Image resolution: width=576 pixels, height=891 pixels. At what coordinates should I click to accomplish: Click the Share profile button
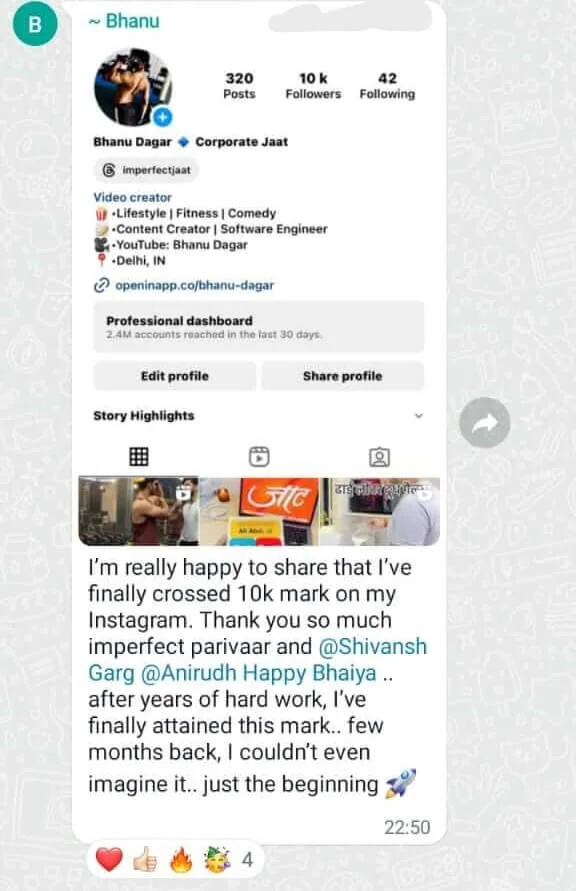(x=343, y=376)
